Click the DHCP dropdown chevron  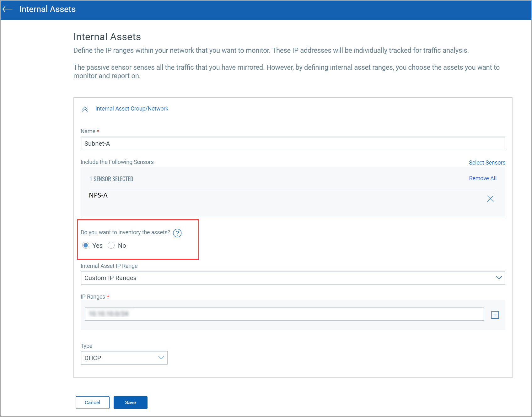tap(161, 358)
